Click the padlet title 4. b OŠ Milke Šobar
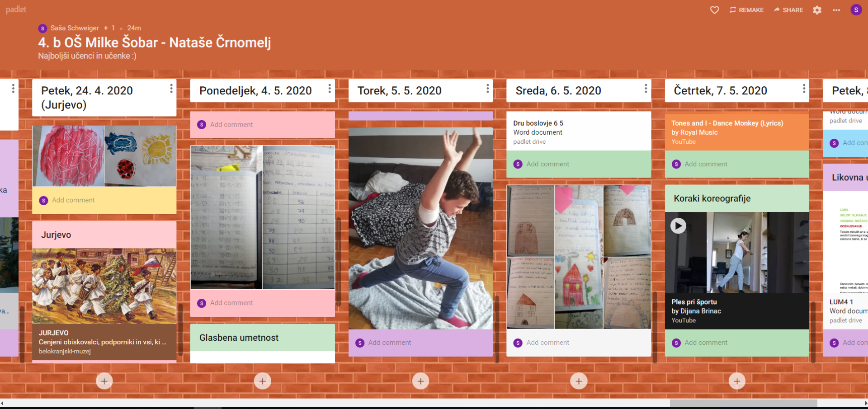868x409 pixels. pos(155,42)
